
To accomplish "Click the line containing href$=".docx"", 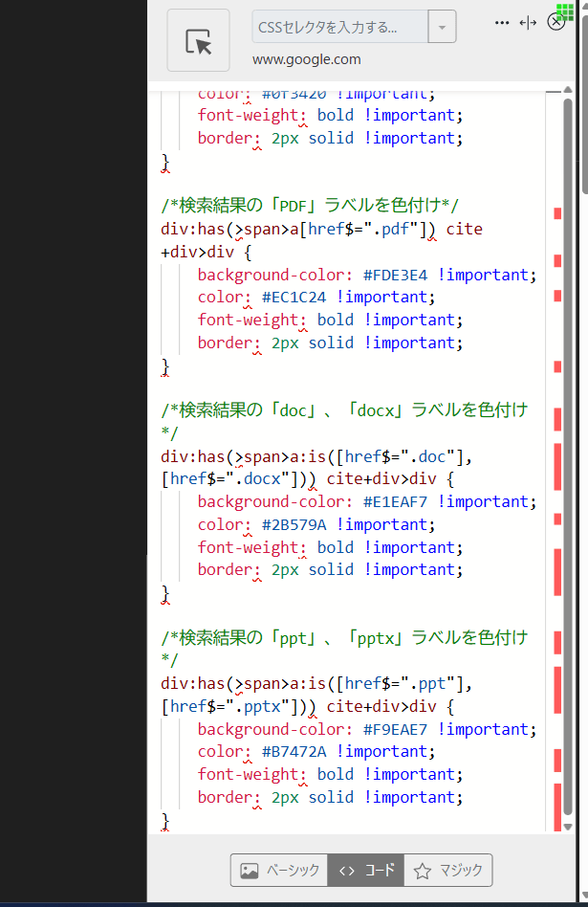I will coord(308,479).
